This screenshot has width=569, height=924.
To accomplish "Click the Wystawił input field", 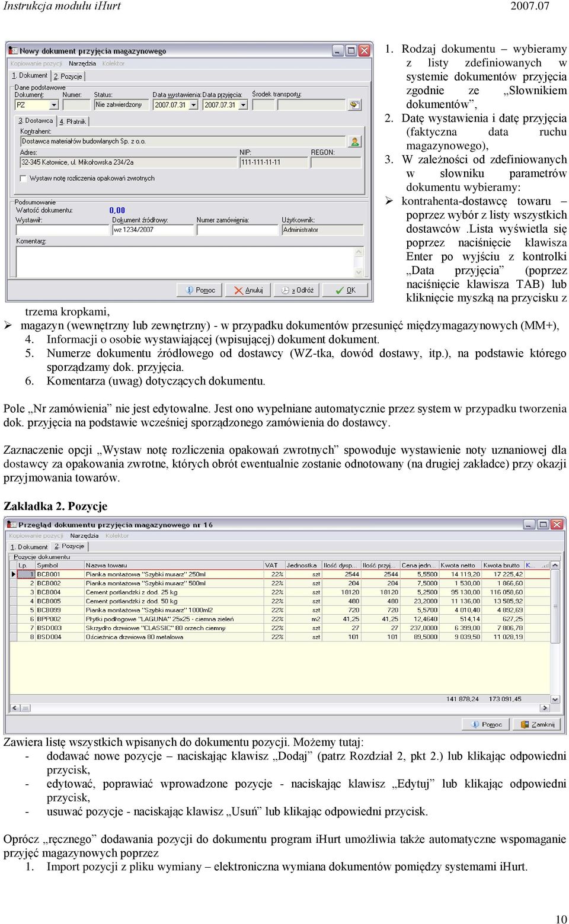I will (62, 230).
